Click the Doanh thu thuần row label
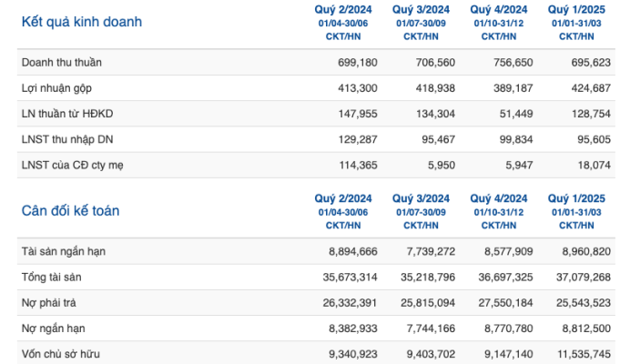The height and width of the screenshot is (364, 620). (61, 63)
